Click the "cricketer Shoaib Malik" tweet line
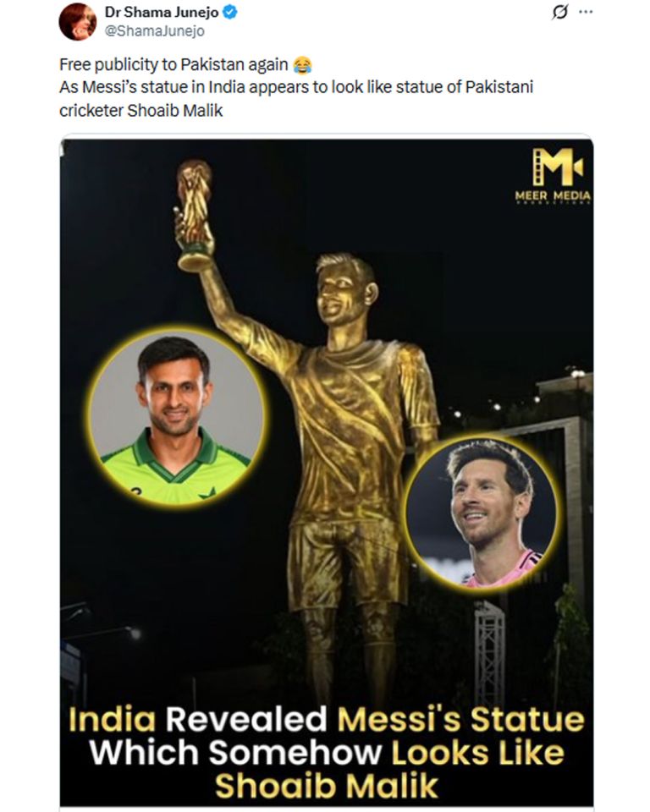 (141, 110)
